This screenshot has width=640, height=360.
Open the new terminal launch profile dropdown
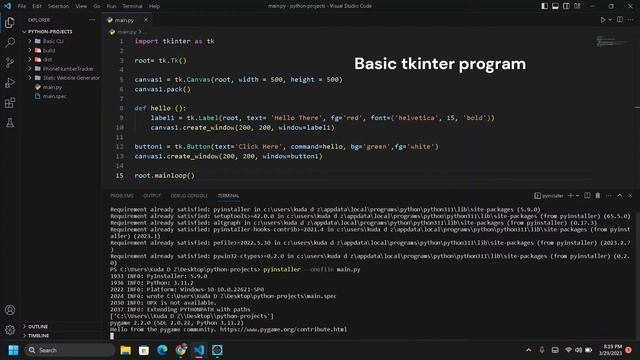(578, 196)
